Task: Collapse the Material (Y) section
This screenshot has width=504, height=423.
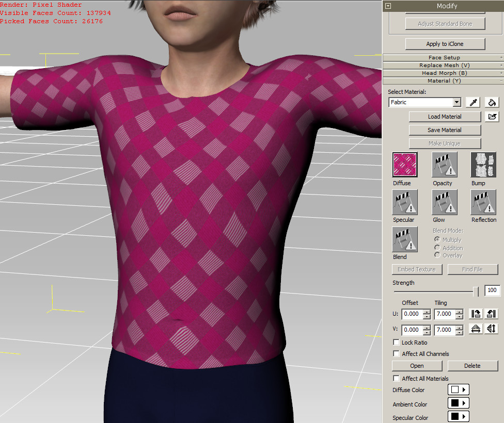Action: (443, 80)
